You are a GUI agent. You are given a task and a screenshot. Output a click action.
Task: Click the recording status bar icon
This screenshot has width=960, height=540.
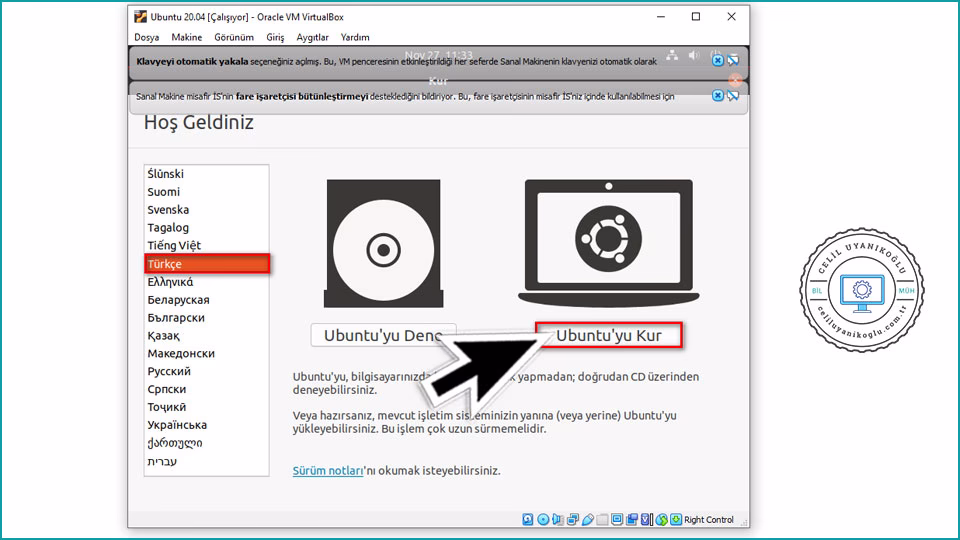point(632,519)
